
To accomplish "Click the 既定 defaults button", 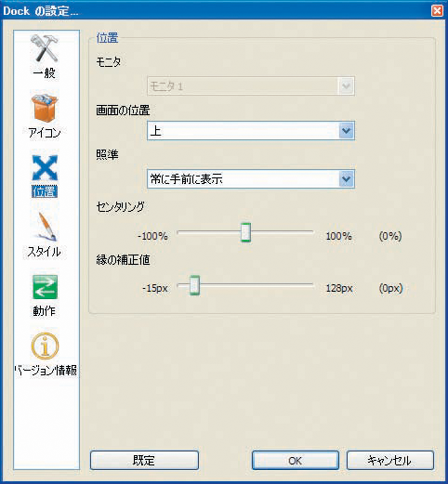I will (144, 461).
